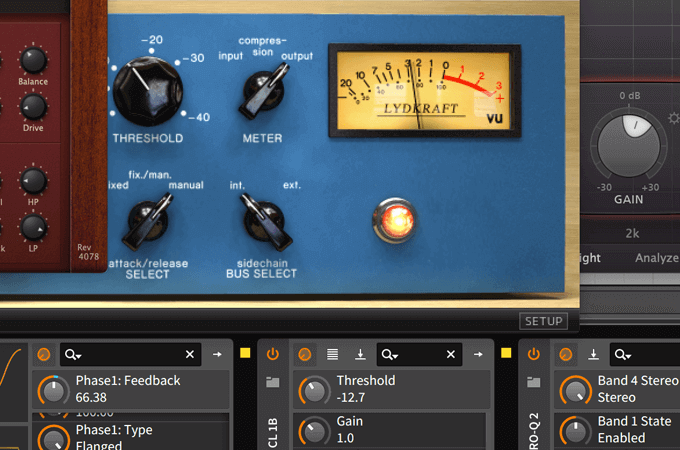The width and height of the screenshot is (680, 450).
Task: Toggle power on the FabFilter Pro-Q 2 device
Action: [x=534, y=354]
